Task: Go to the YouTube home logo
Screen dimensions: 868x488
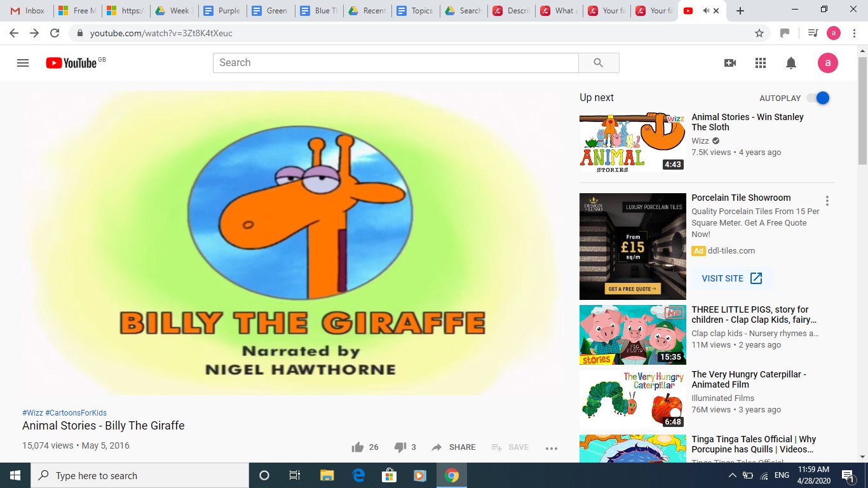Action: click(x=71, y=63)
